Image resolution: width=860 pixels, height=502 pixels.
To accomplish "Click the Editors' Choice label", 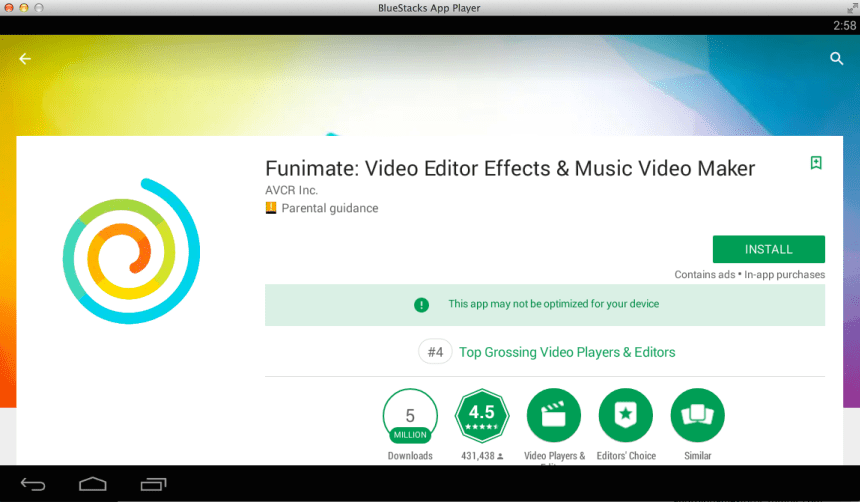I will 626,456.
